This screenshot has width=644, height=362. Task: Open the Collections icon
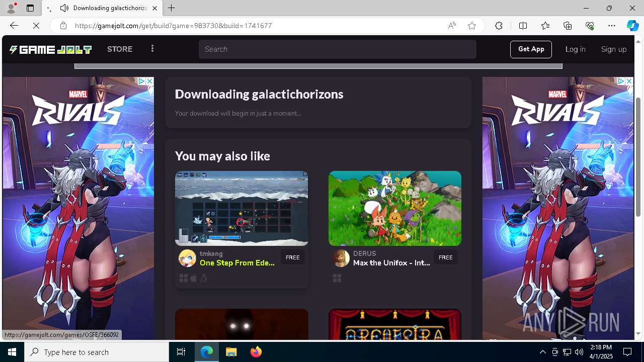click(568, 26)
